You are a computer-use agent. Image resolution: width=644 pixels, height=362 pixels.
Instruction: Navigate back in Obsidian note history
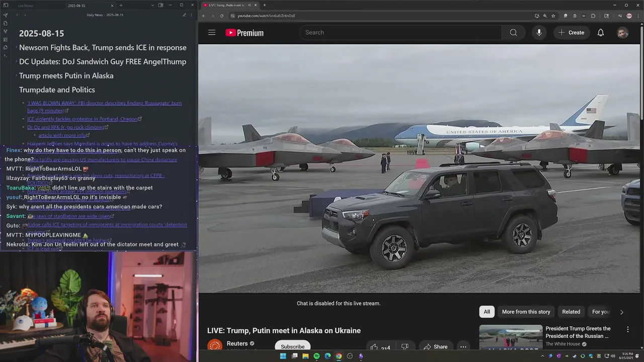[x=17, y=15]
